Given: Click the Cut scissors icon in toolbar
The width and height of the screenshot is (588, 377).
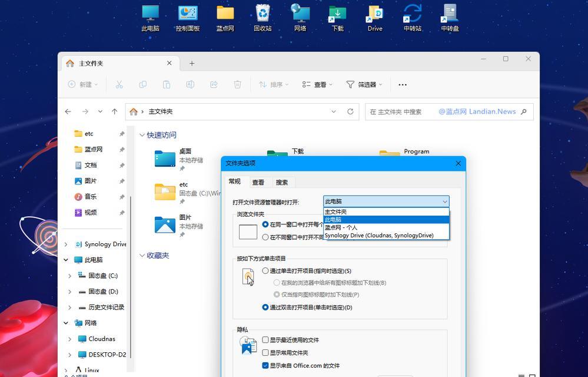Looking at the screenshot, I should (x=119, y=84).
